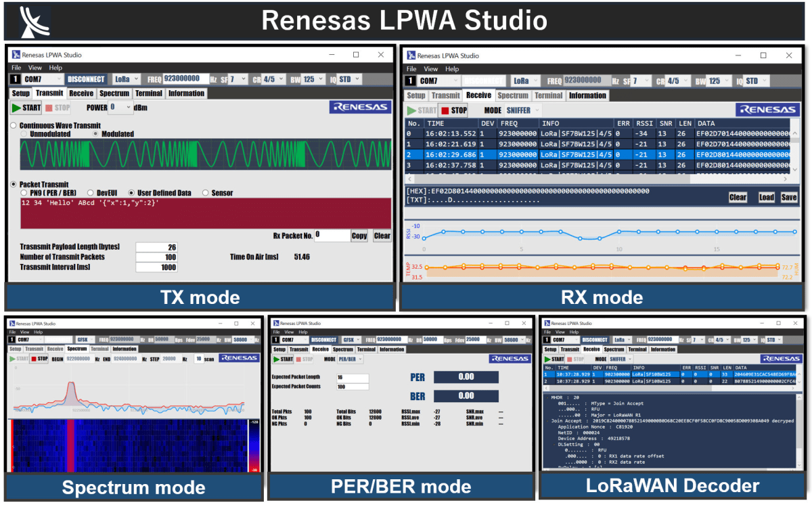Click Copy button next to Rx Packet No.
The width and height of the screenshot is (812, 505).
click(x=359, y=236)
